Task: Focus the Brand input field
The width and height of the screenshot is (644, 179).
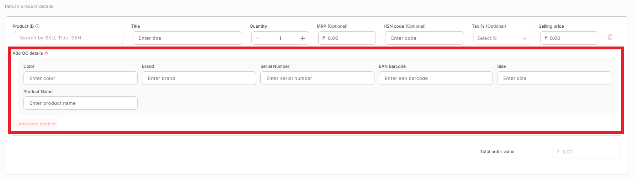Action: 199,78
